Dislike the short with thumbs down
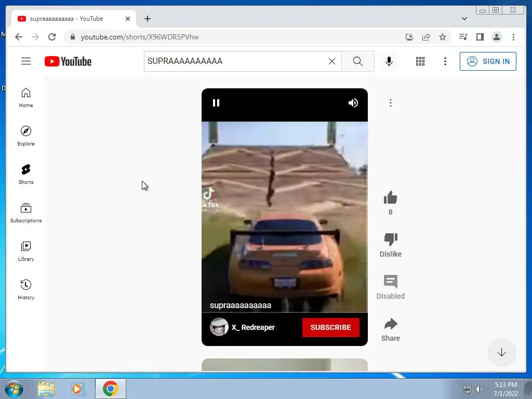This screenshot has width=532, height=399. [391, 240]
